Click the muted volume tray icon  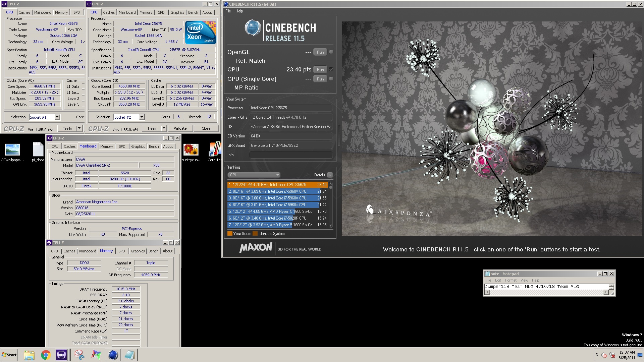[x=604, y=355]
